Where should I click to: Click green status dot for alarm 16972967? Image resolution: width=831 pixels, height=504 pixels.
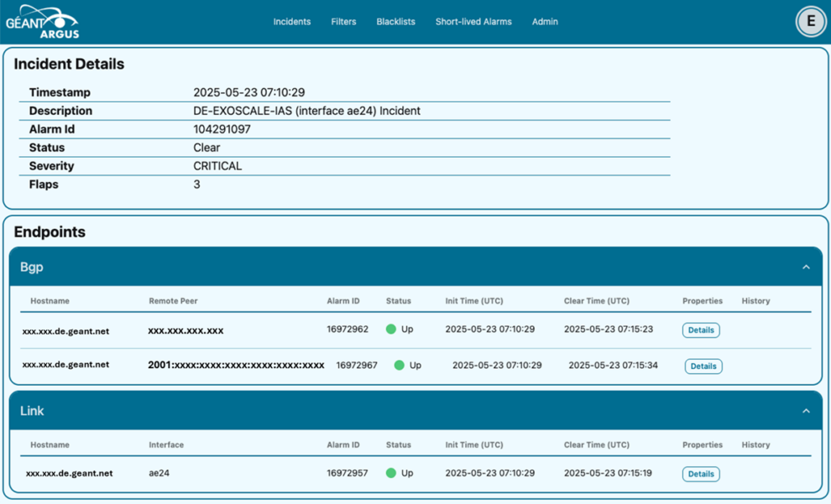400,366
